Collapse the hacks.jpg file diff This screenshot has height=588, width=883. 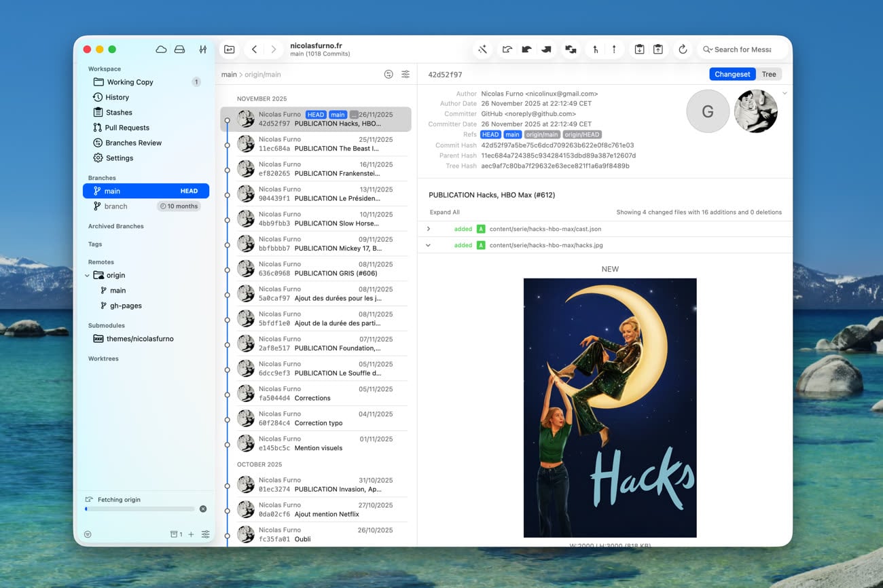428,245
